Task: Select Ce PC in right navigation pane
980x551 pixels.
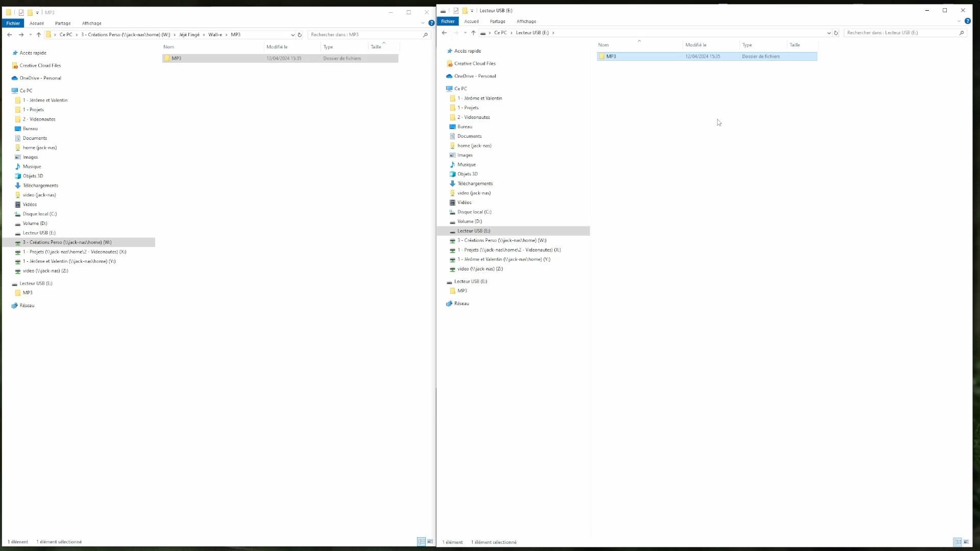Action: 460,89
